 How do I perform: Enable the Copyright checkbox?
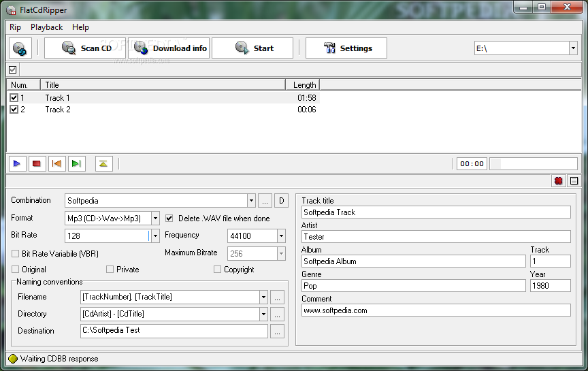(x=217, y=270)
